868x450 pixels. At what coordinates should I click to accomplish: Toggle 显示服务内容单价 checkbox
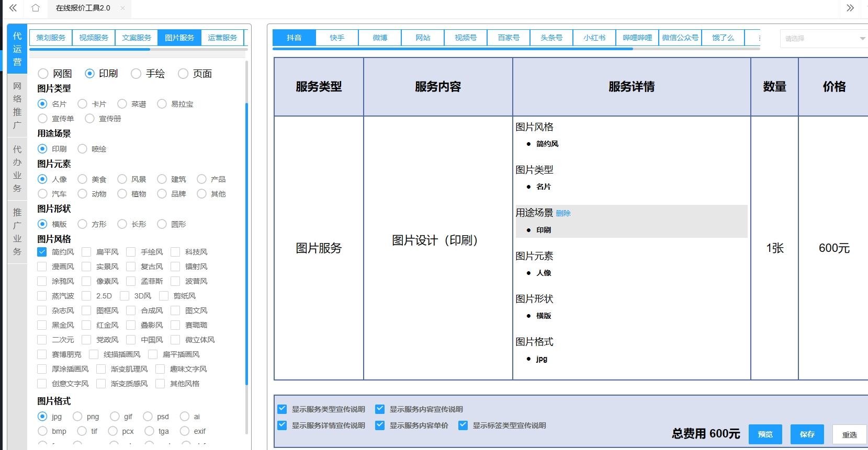point(380,425)
